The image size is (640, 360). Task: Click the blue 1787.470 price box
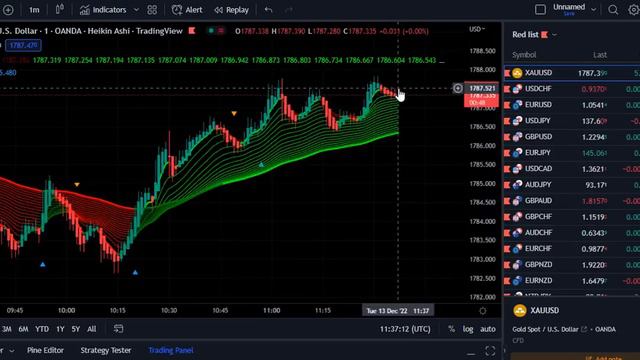click(23, 45)
